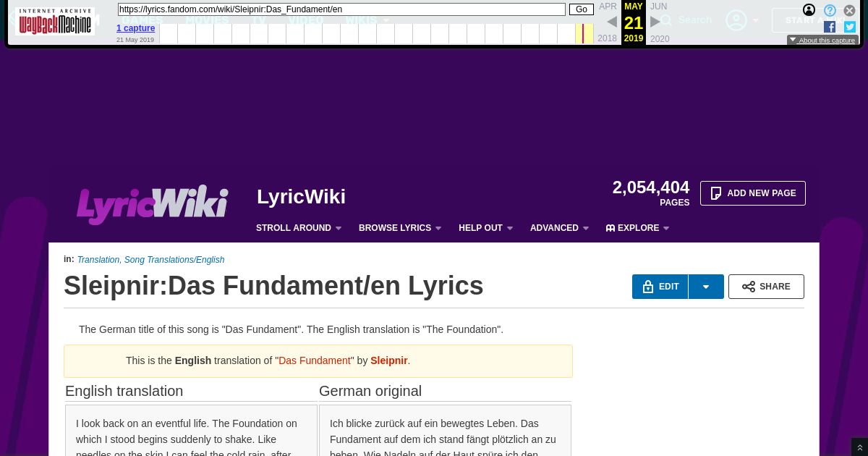Click the Wayback URL input field
The width and height of the screenshot is (868, 456).
coord(341,9)
